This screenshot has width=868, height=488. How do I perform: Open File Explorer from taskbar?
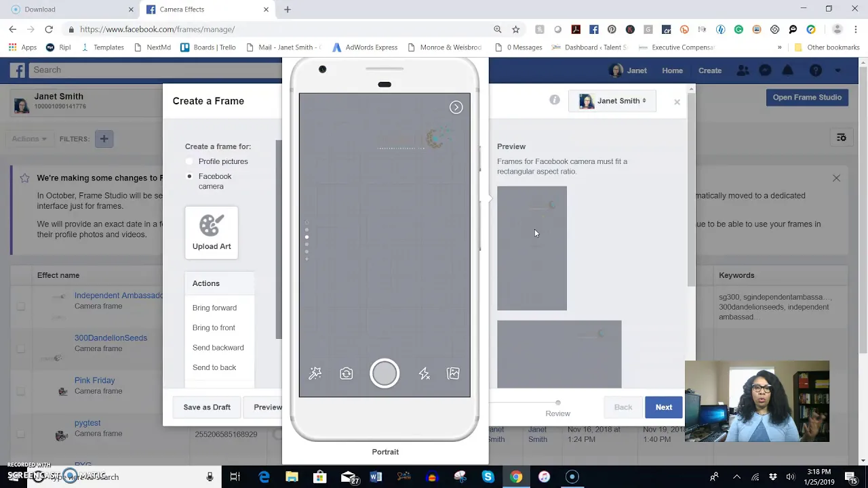(x=292, y=477)
